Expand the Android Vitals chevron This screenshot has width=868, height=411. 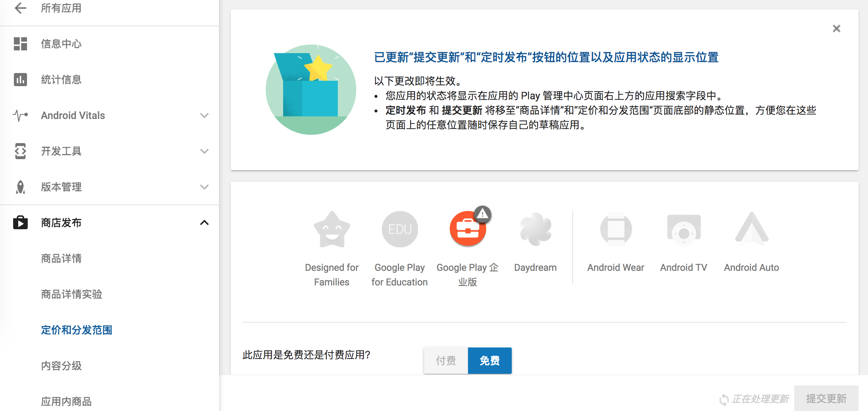204,115
